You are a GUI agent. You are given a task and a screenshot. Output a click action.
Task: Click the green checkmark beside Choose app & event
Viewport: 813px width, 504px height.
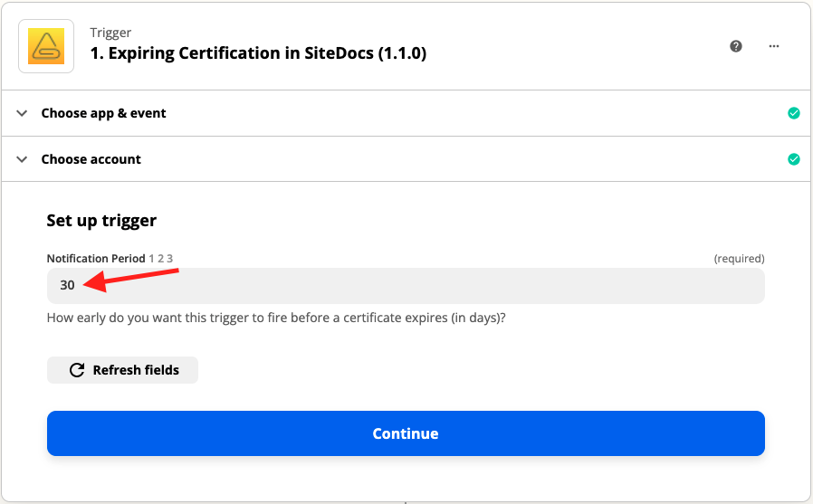click(x=794, y=113)
